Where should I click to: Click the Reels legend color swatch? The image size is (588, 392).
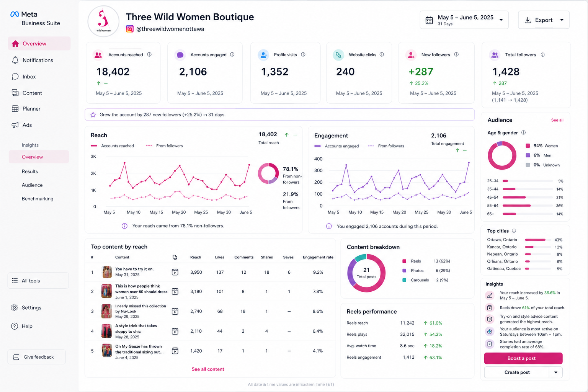click(x=404, y=261)
